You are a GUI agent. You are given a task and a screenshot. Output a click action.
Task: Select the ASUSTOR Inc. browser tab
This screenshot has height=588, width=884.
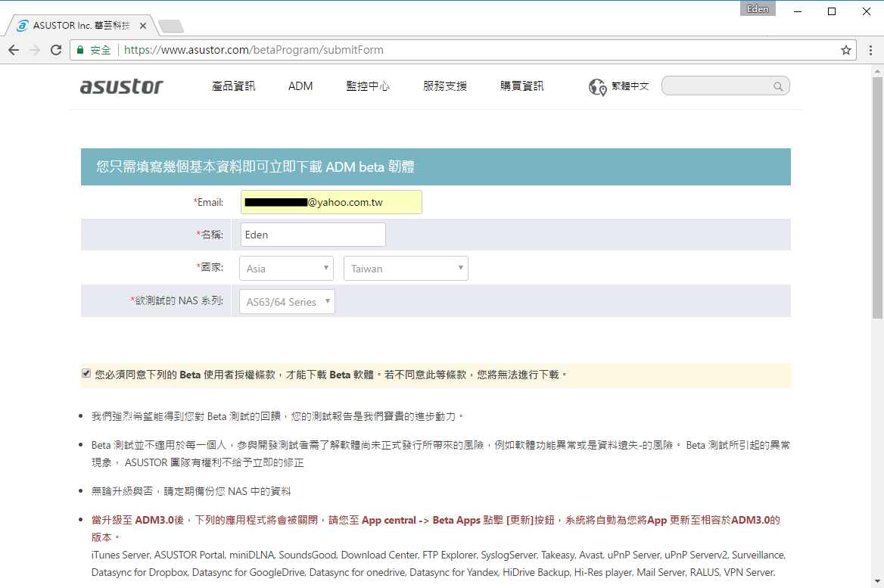(81, 26)
